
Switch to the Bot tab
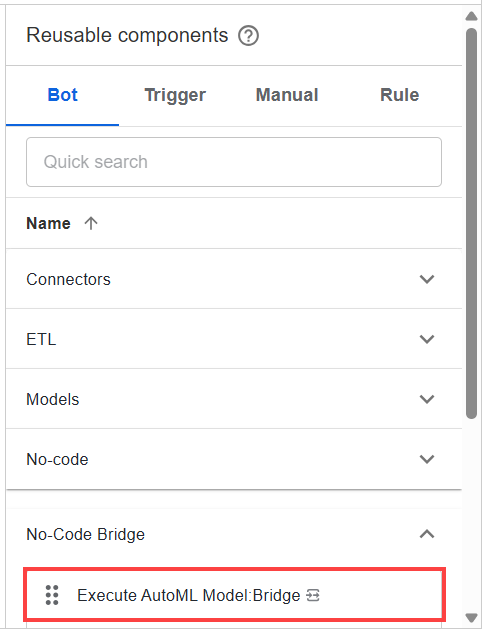(62, 95)
